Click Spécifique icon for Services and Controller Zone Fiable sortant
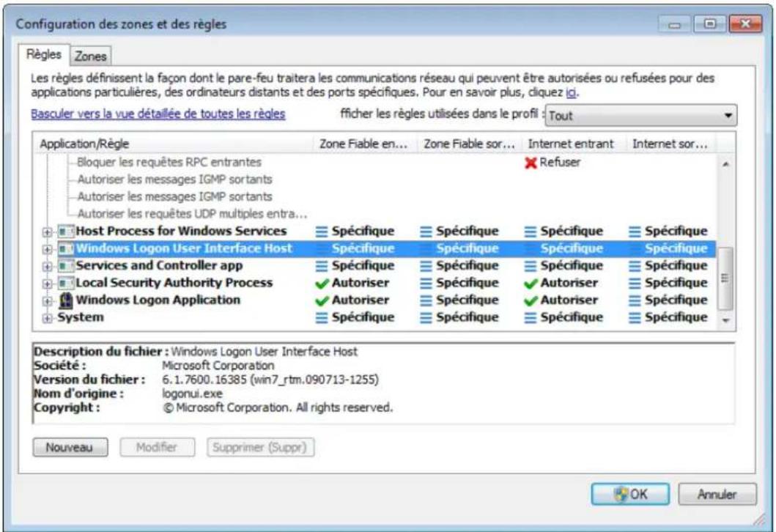The width and height of the screenshot is (776, 532). point(426,266)
